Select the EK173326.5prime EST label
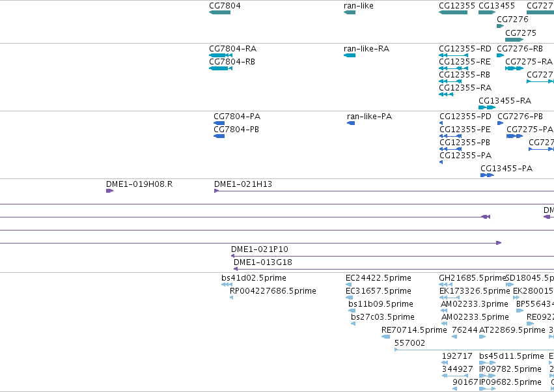This screenshot has width=554, height=392. (475, 291)
